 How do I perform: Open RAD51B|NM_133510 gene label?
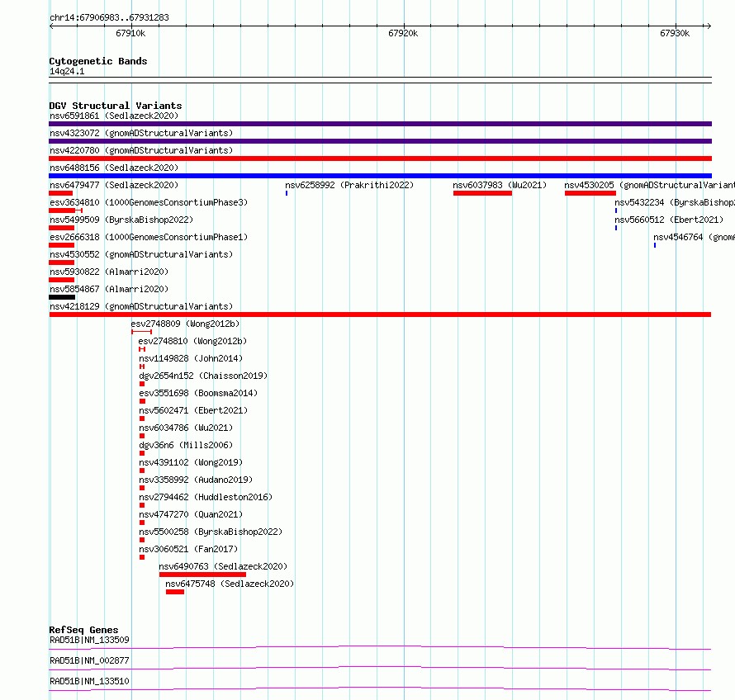[x=89, y=681]
